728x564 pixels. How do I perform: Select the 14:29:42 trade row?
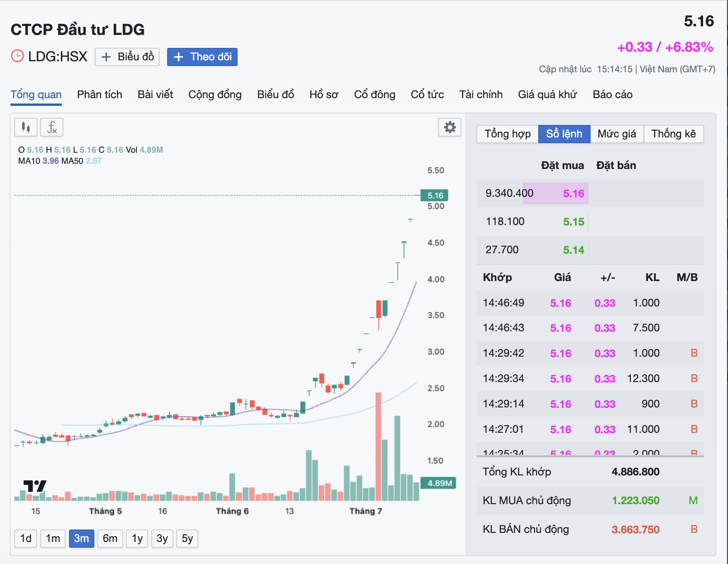tap(590, 353)
